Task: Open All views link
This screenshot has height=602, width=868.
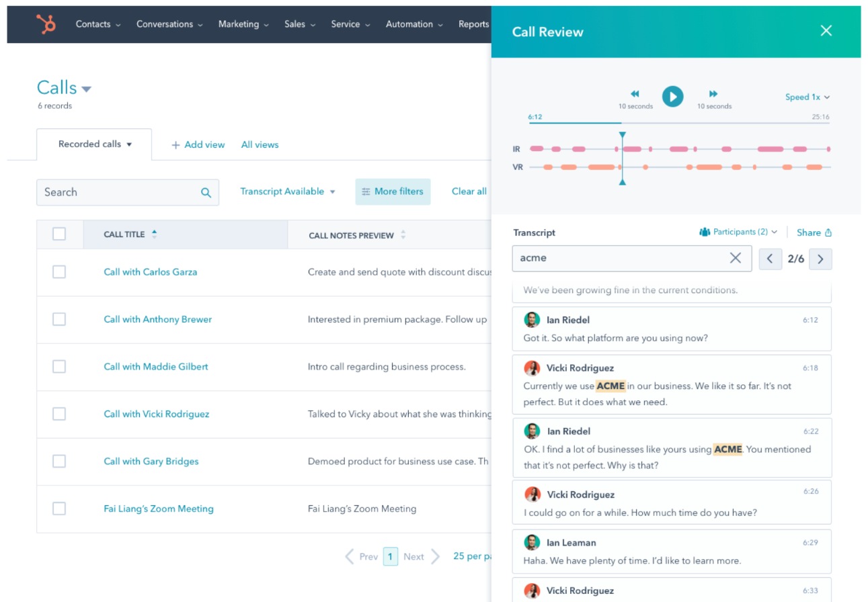Action: [260, 144]
